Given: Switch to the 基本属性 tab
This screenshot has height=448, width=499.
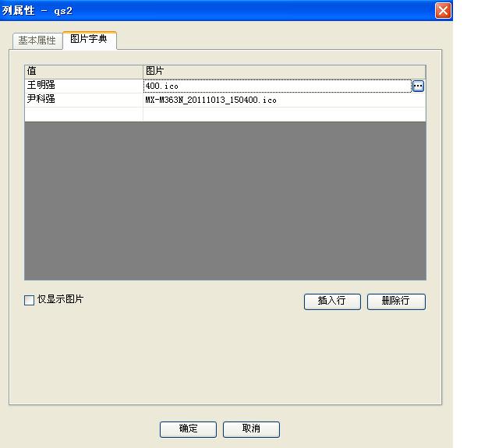Looking at the screenshot, I should (x=37, y=41).
